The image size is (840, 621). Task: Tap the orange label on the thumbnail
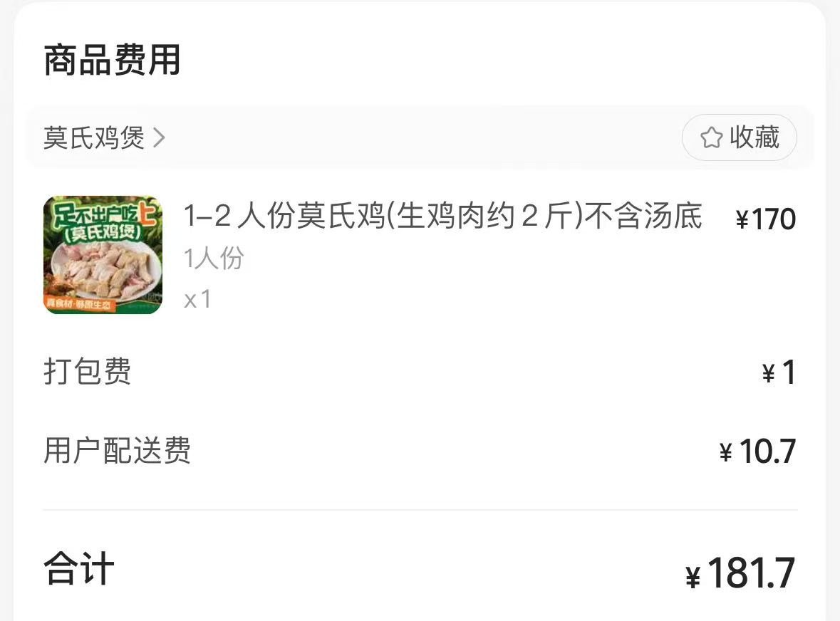click(x=79, y=303)
